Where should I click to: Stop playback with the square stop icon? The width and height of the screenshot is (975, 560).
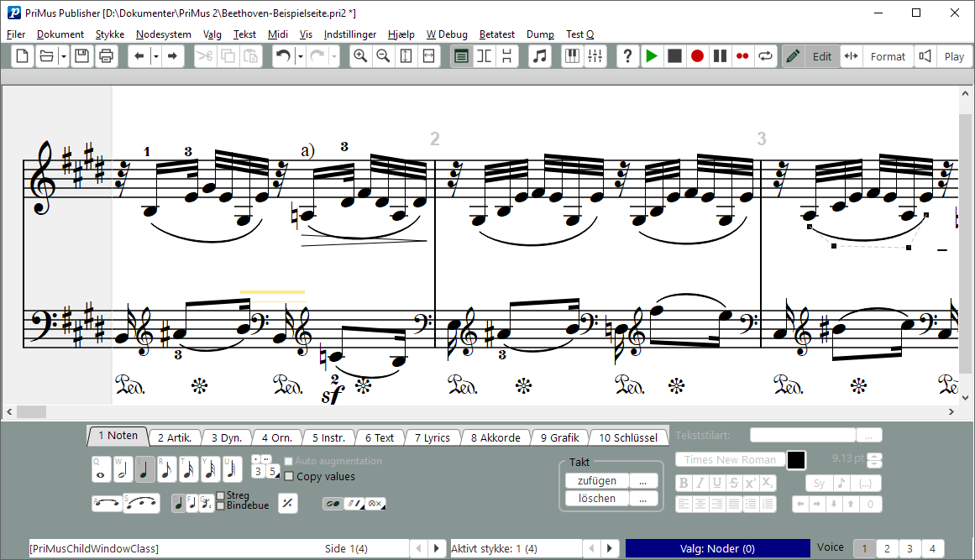[674, 56]
